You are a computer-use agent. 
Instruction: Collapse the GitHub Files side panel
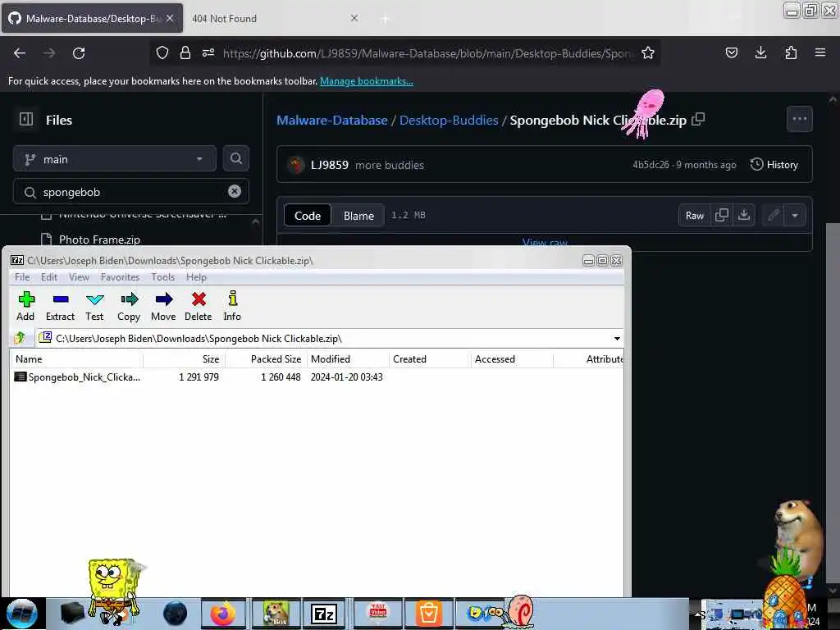(x=26, y=120)
